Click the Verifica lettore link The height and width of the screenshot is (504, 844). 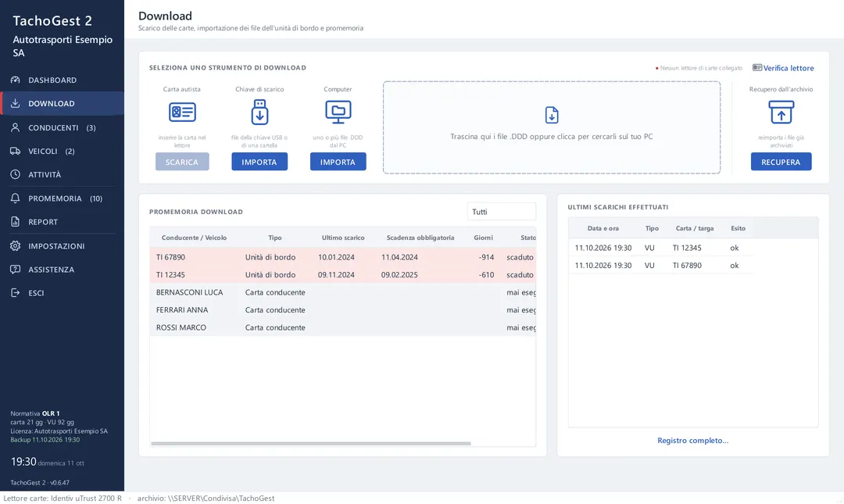click(788, 68)
